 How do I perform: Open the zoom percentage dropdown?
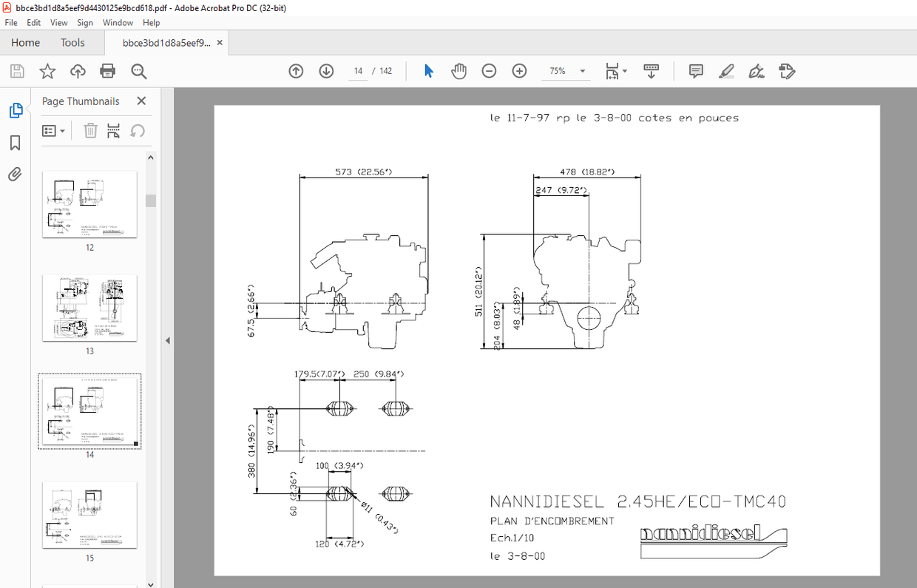pos(582,70)
